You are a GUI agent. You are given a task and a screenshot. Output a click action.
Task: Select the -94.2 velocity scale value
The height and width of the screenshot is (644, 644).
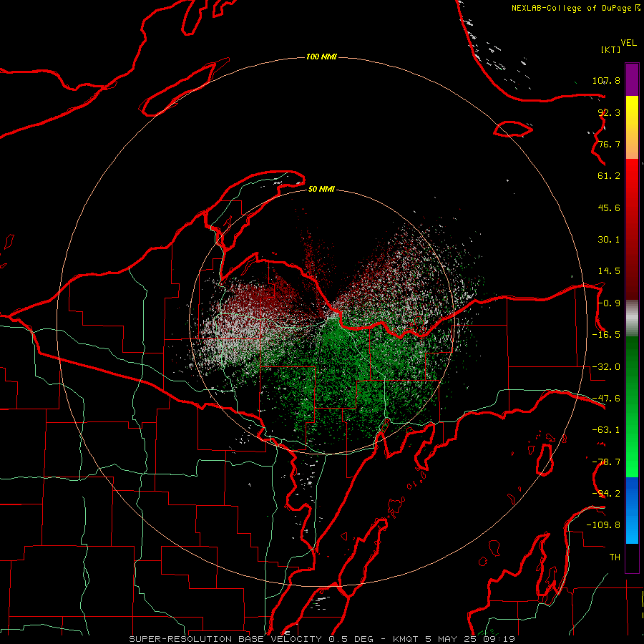[606, 494]
